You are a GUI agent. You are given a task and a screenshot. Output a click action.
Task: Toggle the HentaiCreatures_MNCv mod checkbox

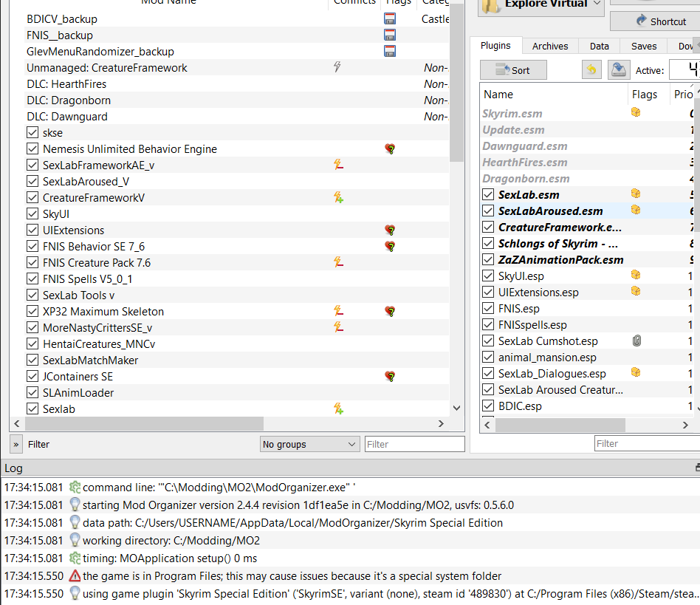click(32, 343)
